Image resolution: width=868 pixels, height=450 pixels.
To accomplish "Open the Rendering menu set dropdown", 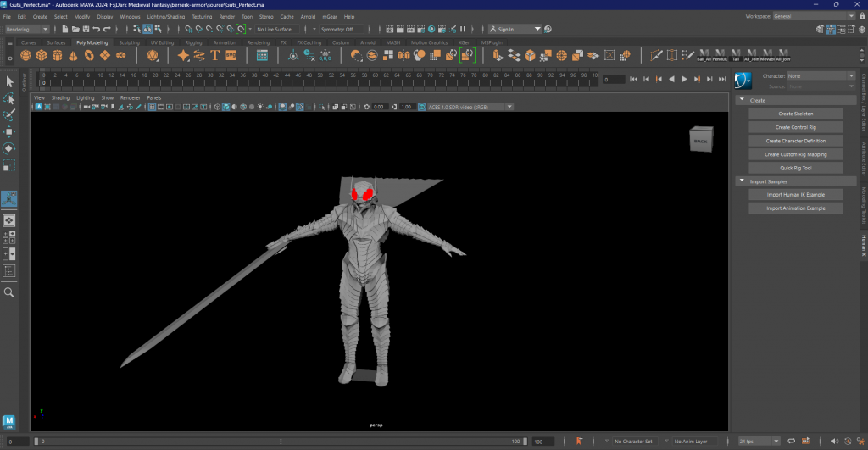I will (x=27, y=29).
